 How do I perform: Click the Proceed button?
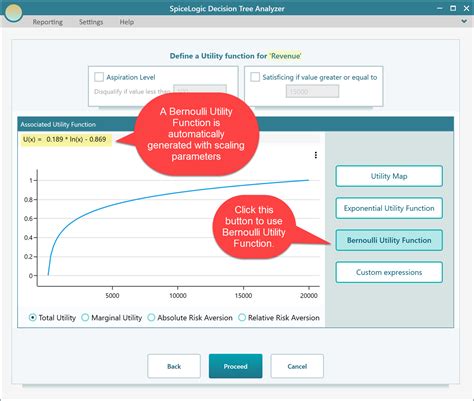click(x=236, y=366)
